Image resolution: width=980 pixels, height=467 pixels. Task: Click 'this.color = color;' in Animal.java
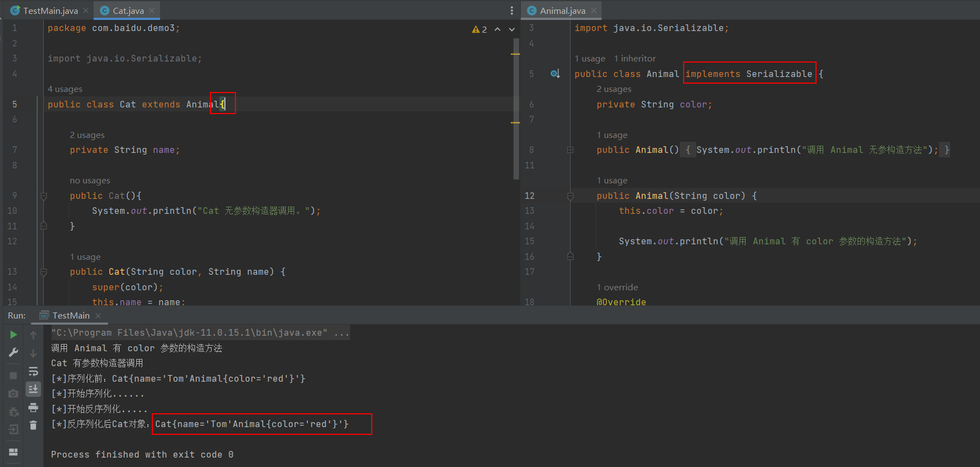[671, 211]
